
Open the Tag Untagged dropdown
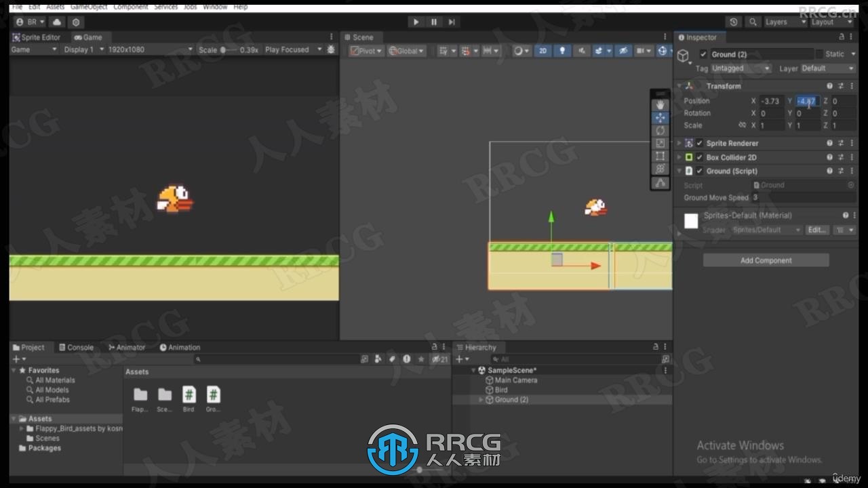[741, 68]
